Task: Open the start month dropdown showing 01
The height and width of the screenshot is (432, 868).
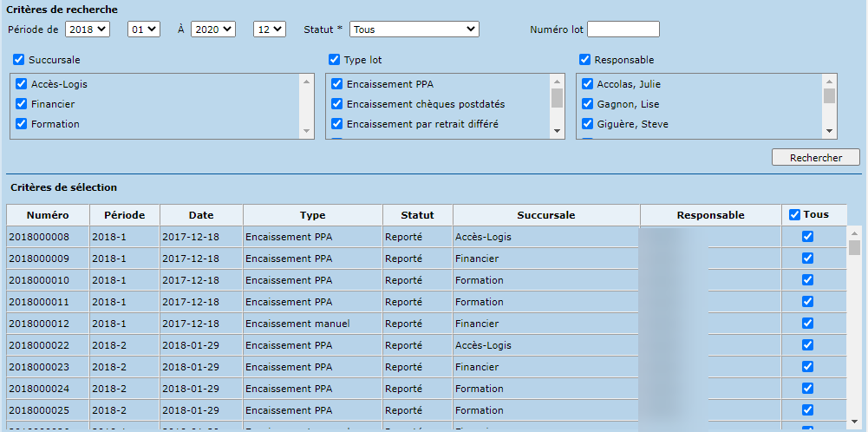Action: tap(144, 29)
